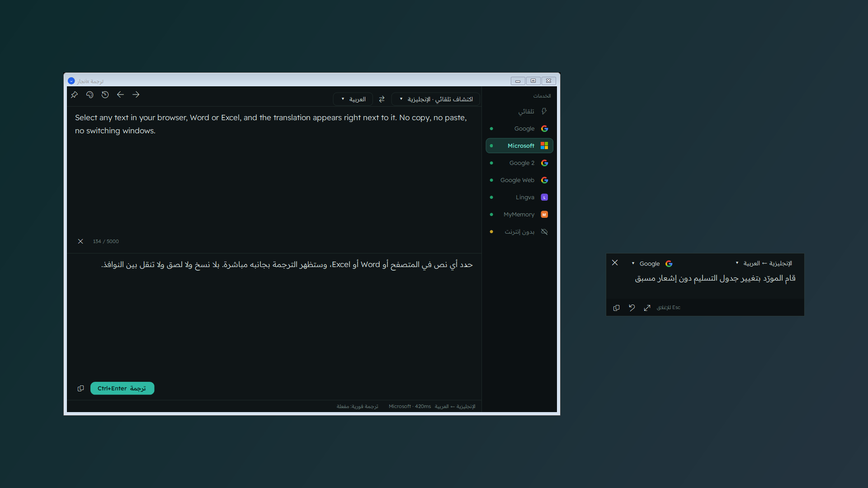Open the translation history clock icon
The image size is (868, 488).
pos(105,95)
